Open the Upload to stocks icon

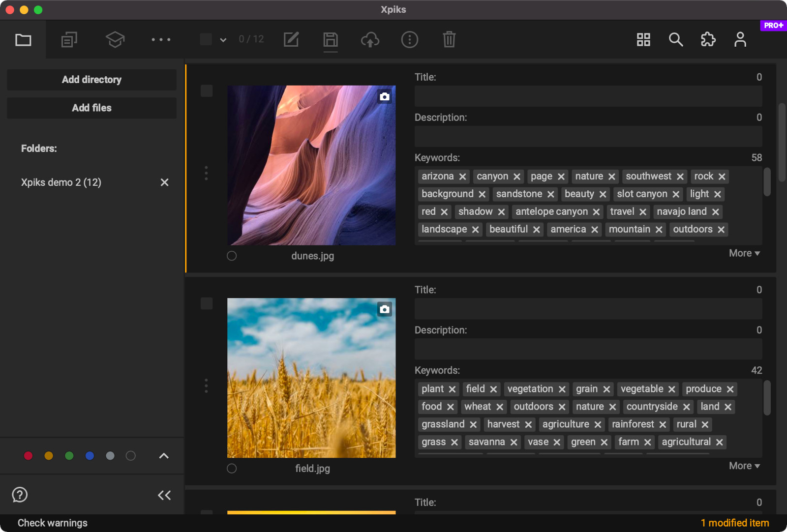pyautogui.click(x=370, y=39)
